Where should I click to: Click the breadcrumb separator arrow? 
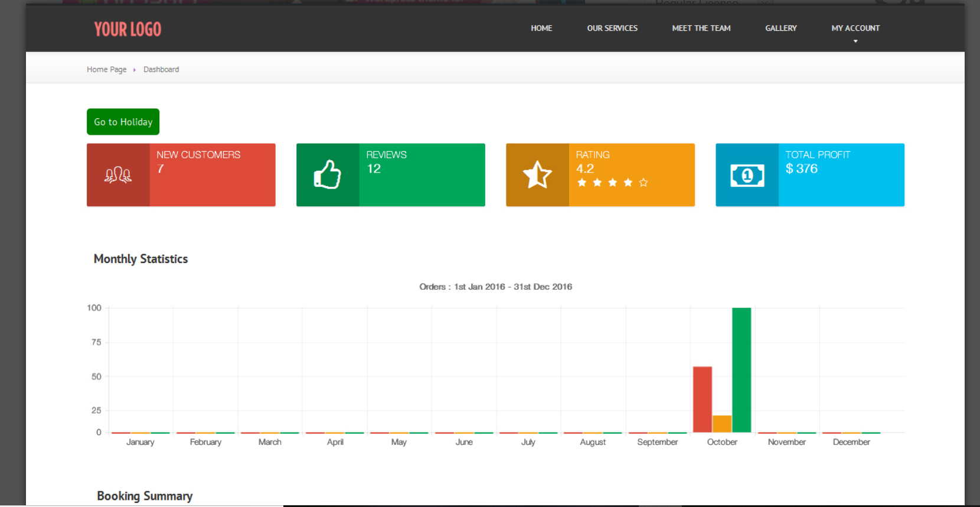coord(135,70)
